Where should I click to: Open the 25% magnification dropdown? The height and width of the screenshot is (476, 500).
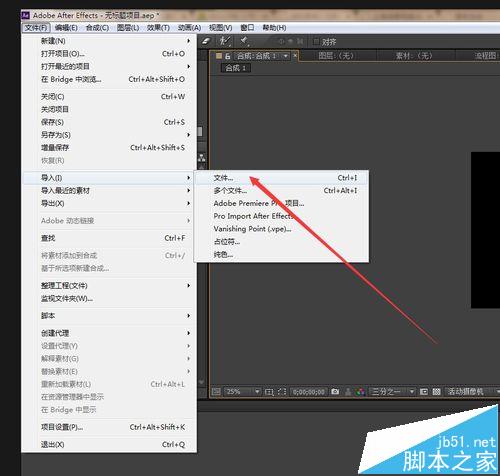(242, 391)
